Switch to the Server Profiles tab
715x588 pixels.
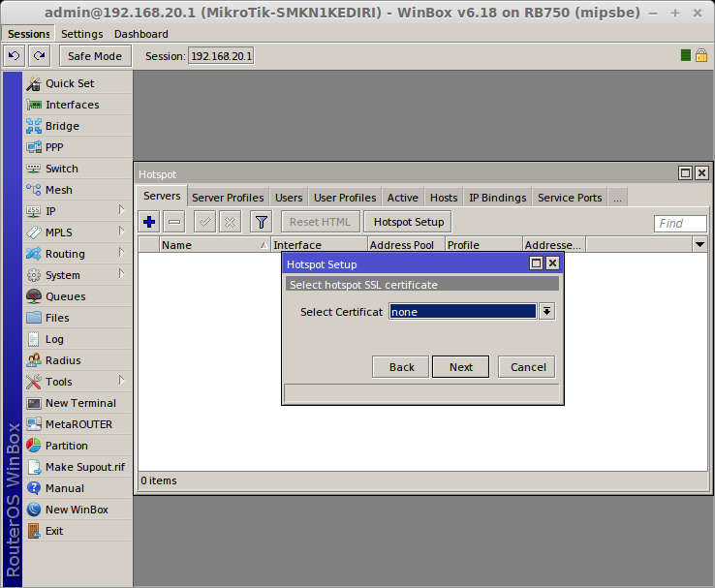point(228,198)
